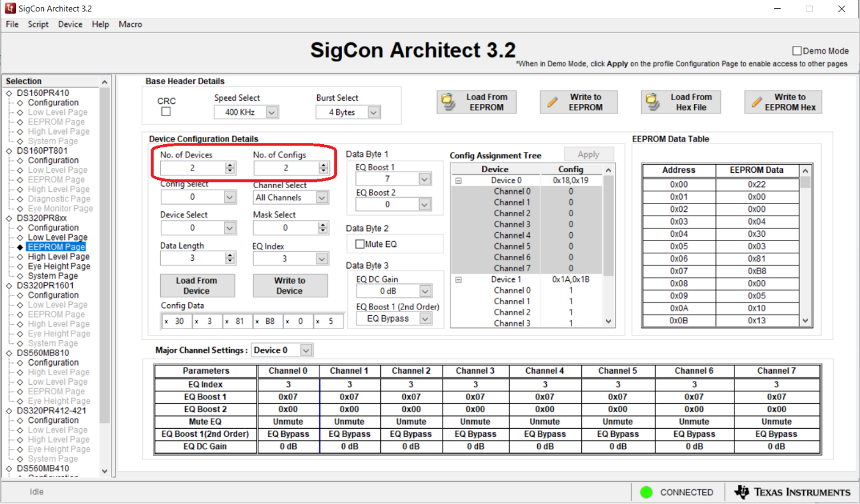This screenshot has width=860, height=504.
Task: Click the Selection panel scrollbar down arrow
Action: (x=105, y=472)
